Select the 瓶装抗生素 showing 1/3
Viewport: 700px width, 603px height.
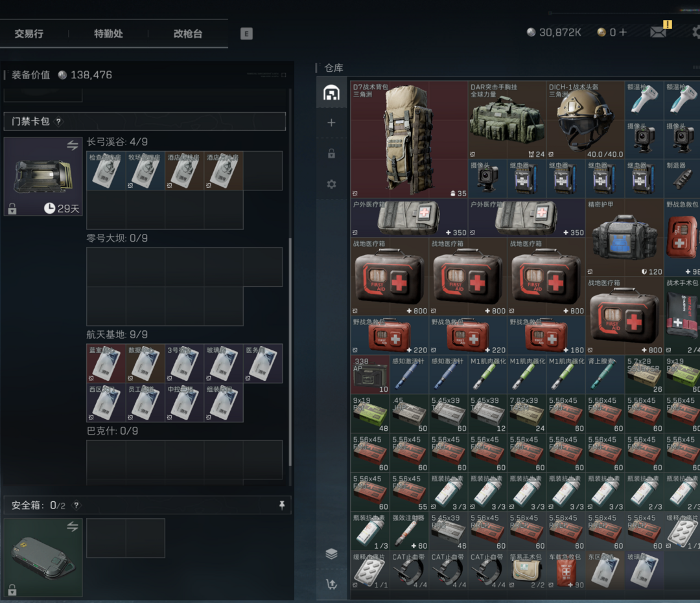(370, 531)
